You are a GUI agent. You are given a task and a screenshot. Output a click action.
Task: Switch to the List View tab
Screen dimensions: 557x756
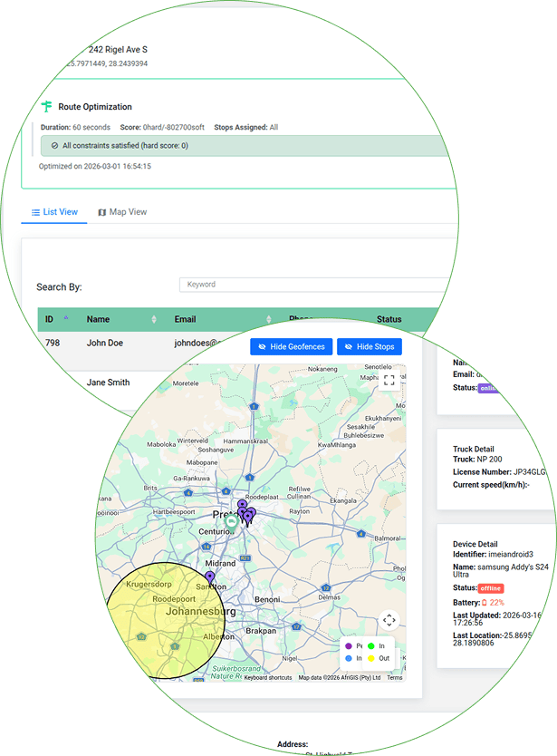point(54,212)
